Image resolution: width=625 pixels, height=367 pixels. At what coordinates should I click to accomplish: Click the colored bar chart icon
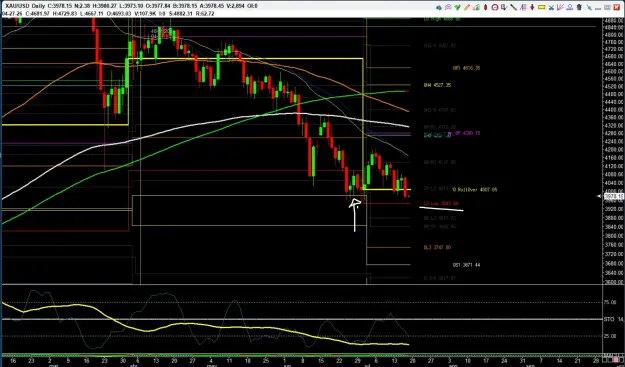tap(476, 7)
